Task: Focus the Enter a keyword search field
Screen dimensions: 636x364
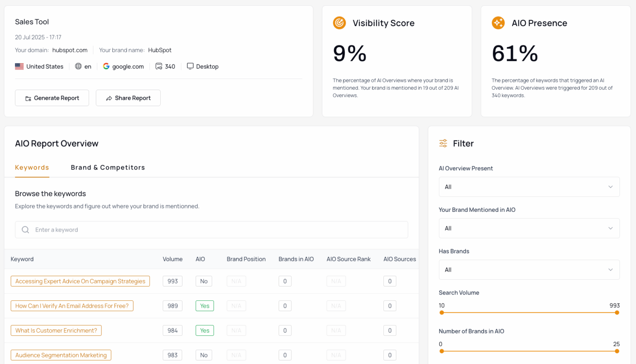Action: [215, 230]
